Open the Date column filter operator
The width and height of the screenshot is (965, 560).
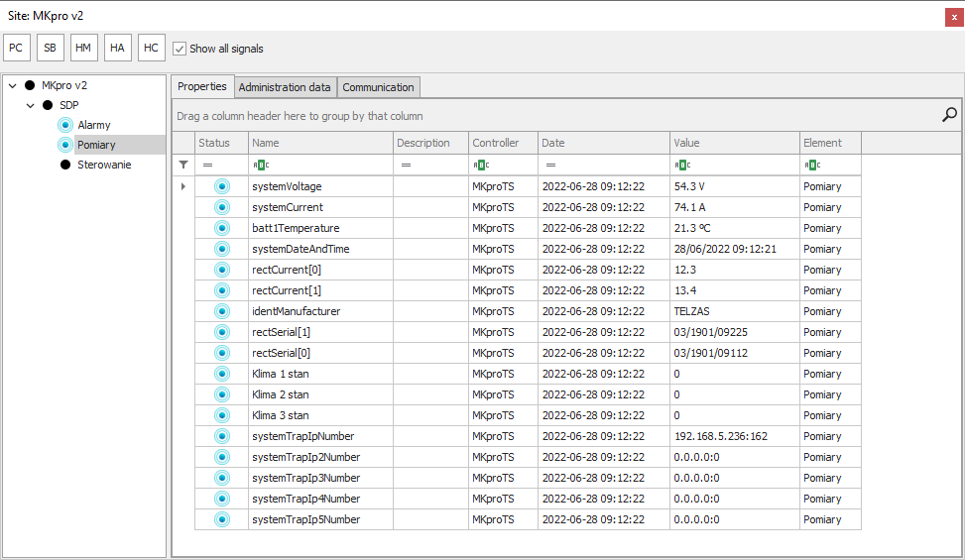tap(550, 165)
